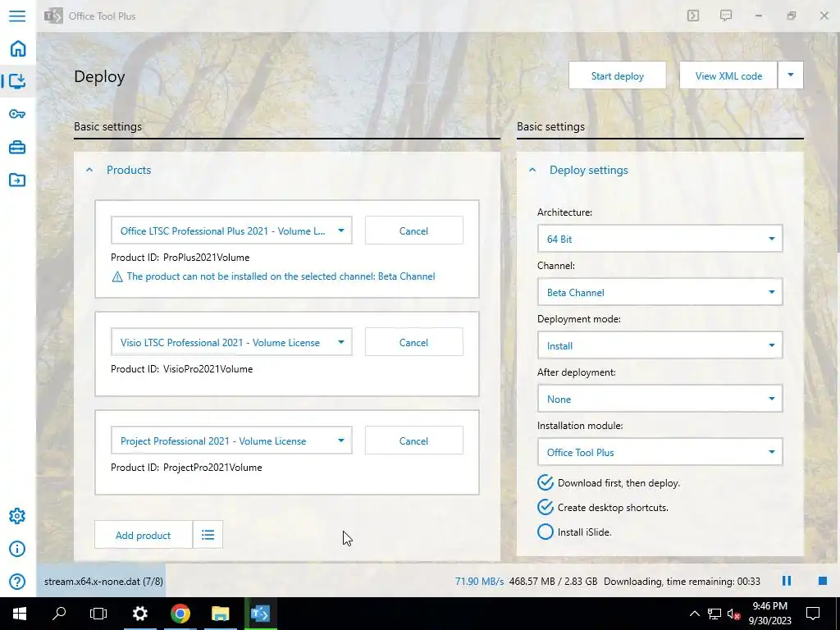
Task: Open the Activate key icon page
Action: click(17, 113)
